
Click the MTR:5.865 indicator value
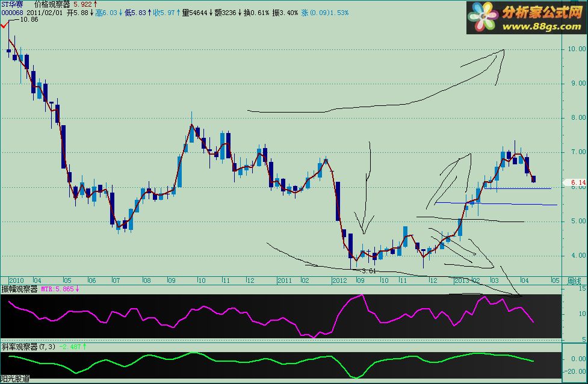coord(57,289)
